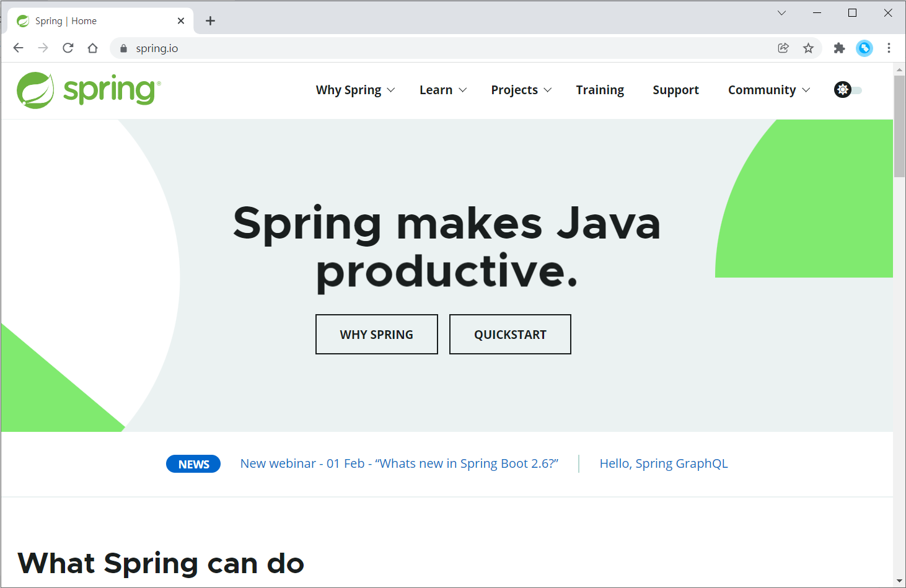Select the Spring | Home browser tab
The image size is (906, 588).
click(100, 21)
